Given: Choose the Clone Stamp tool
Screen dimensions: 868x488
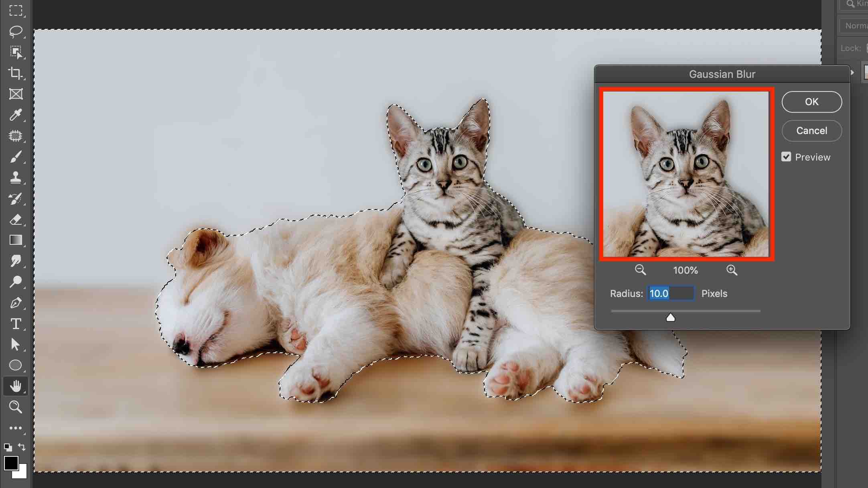Looking at the screenshot, I should pyautogui.click(x=16, y=177).
